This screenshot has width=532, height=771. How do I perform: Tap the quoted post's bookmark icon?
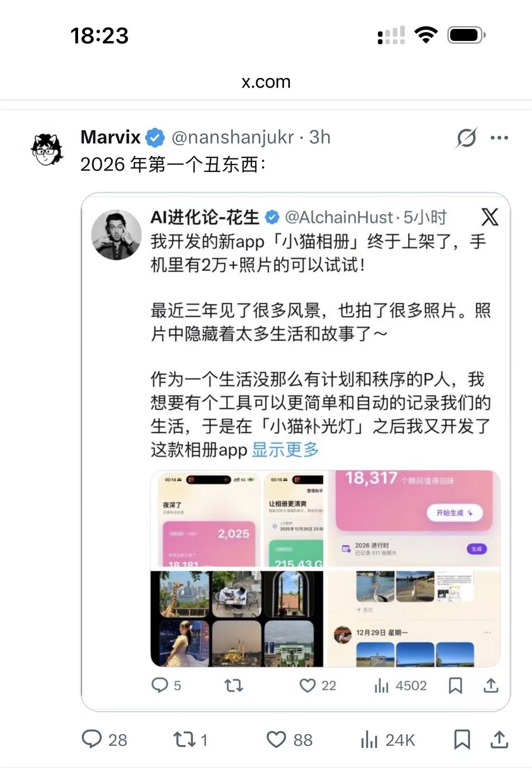455,685
